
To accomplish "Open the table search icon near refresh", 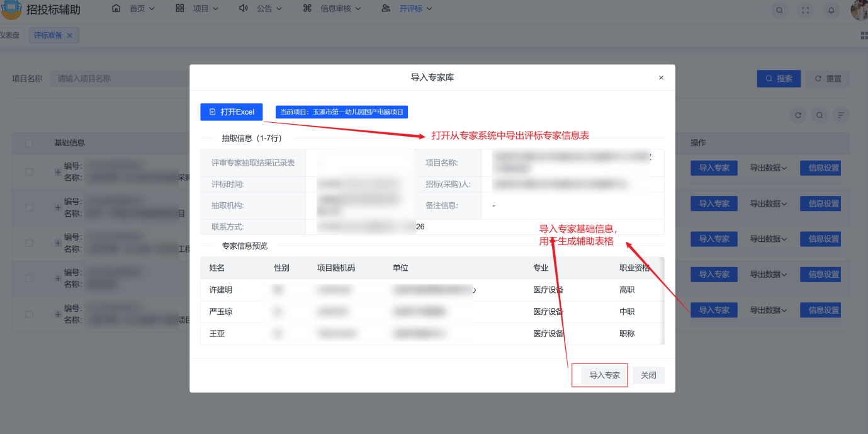I will (818, 115).
